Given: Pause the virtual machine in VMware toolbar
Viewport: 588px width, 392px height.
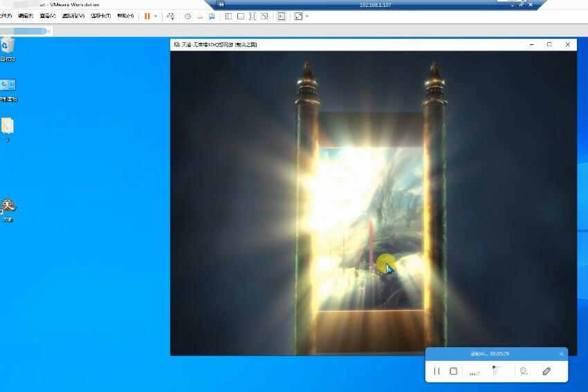Looking at the screenshot, I should coord(147,16).
